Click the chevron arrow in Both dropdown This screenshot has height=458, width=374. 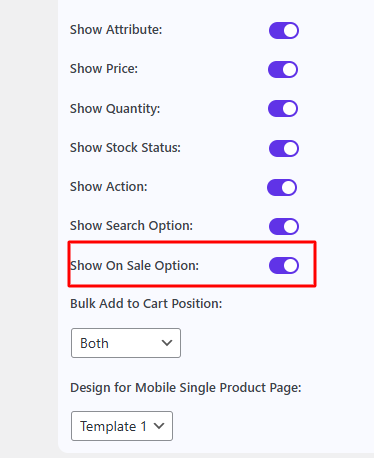point(167,343)
